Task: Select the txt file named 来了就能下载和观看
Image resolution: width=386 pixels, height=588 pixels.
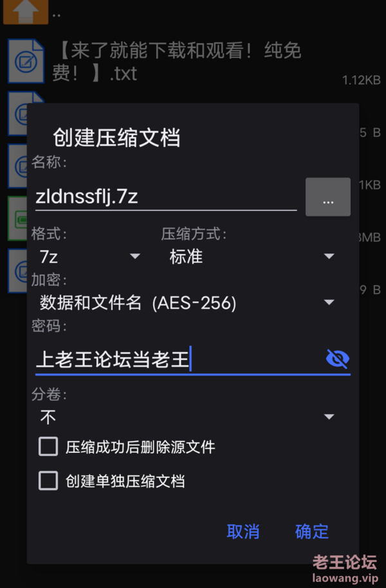Action: 176,62
